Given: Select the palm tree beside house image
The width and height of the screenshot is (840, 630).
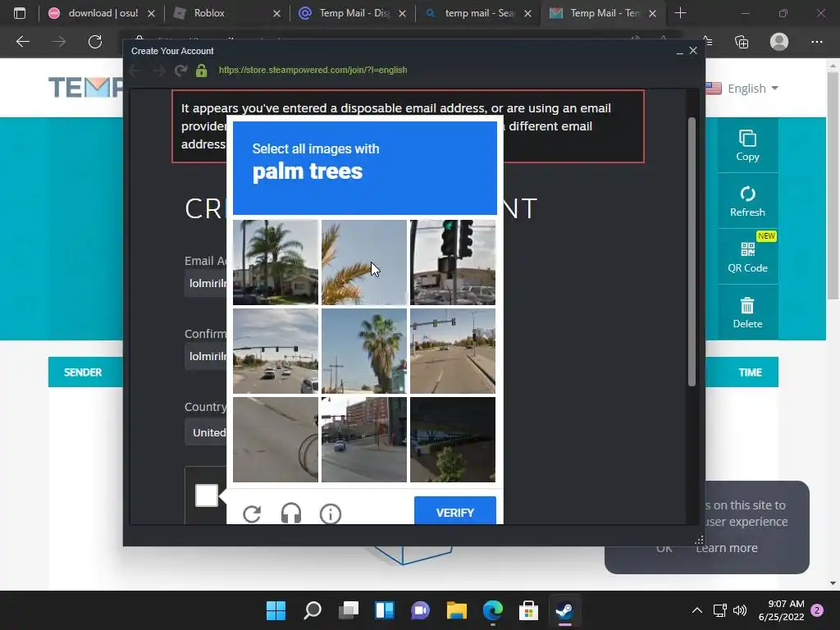Looking at the screenshot, I should click(276, 262).
